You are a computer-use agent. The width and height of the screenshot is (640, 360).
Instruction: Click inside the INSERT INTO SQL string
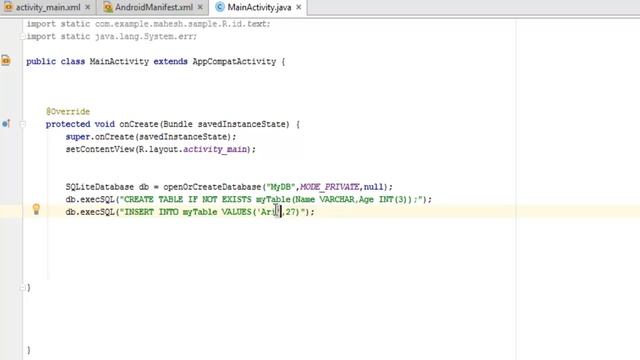point(212,212)
